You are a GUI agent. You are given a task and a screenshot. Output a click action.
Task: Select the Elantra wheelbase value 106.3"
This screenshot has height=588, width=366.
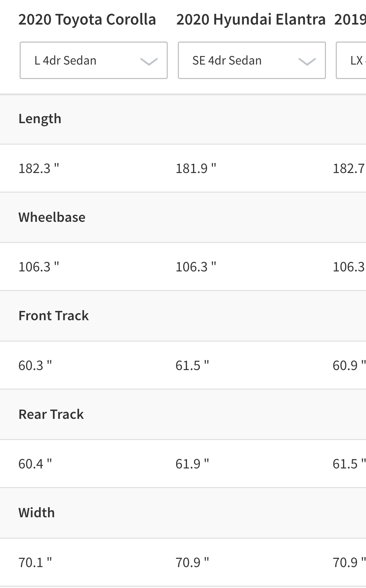pyautogui.click(x=196, y=267)
